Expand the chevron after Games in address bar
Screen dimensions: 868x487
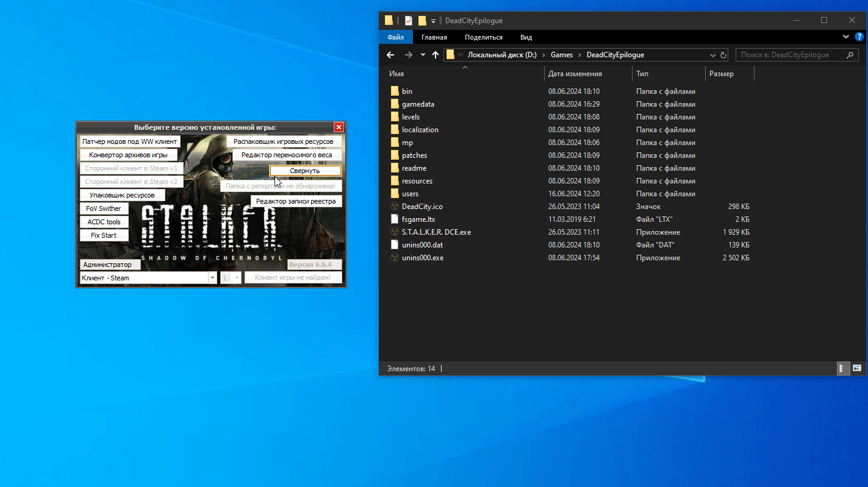point(579,55)
